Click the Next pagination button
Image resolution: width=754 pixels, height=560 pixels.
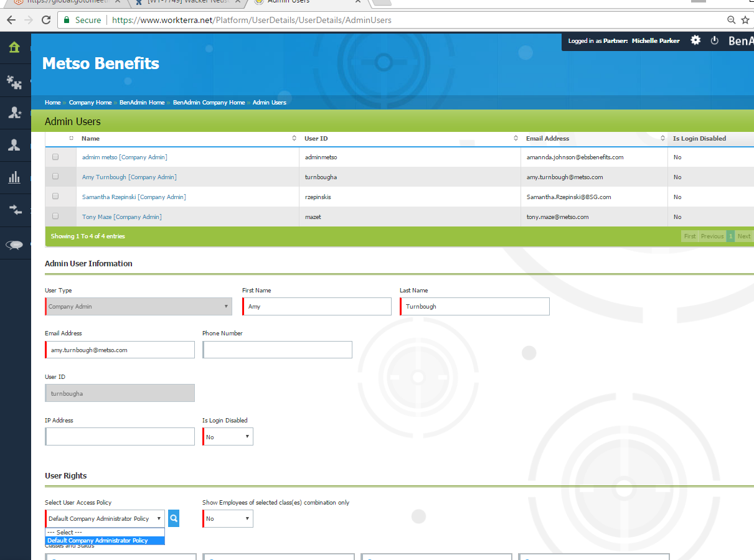744,236
